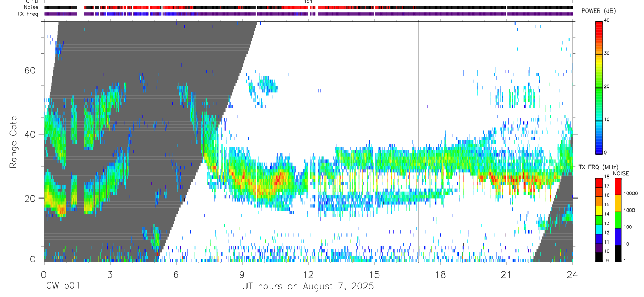Click the 9 tick on TX FRQ scale
The height and width of the screenshot is (297, 644).
[607, 261]
